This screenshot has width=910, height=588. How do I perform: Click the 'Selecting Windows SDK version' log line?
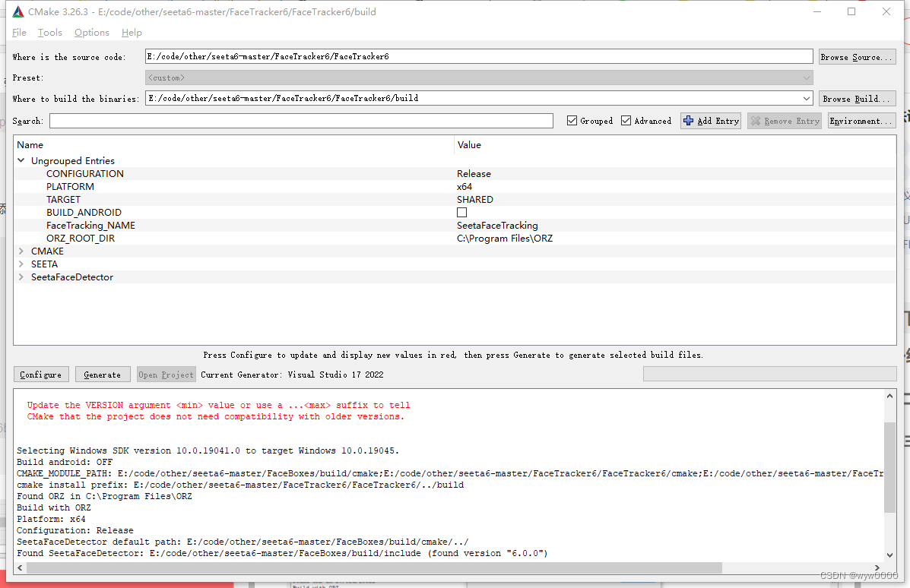208,450
